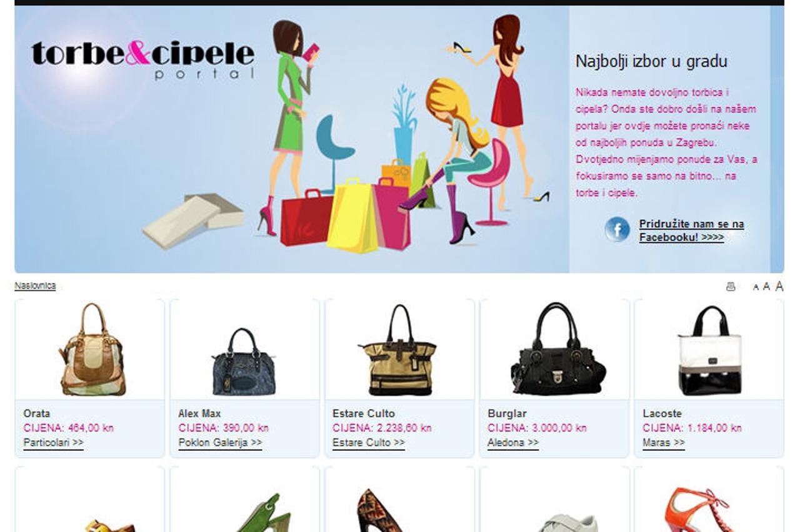
Task: Follow the Aledona >> store link
Action: coord(513,443)
